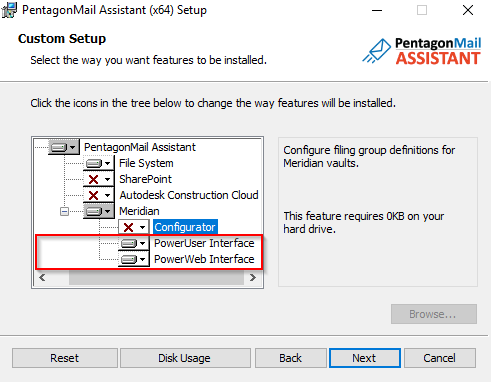Open Meridian feature drive icon menu
Viewport: 491px width, 382px height.
(99, 211)
